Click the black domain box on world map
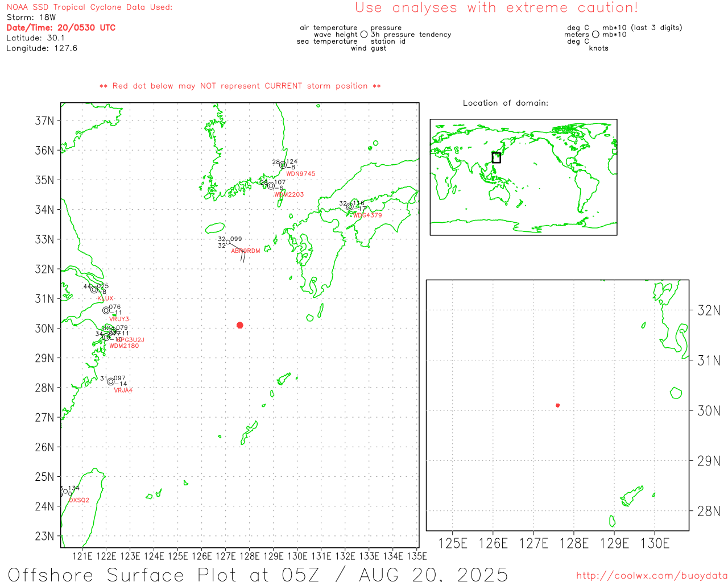Image resolution: width=728 pixels, height=582 pixels. point(496,157)
